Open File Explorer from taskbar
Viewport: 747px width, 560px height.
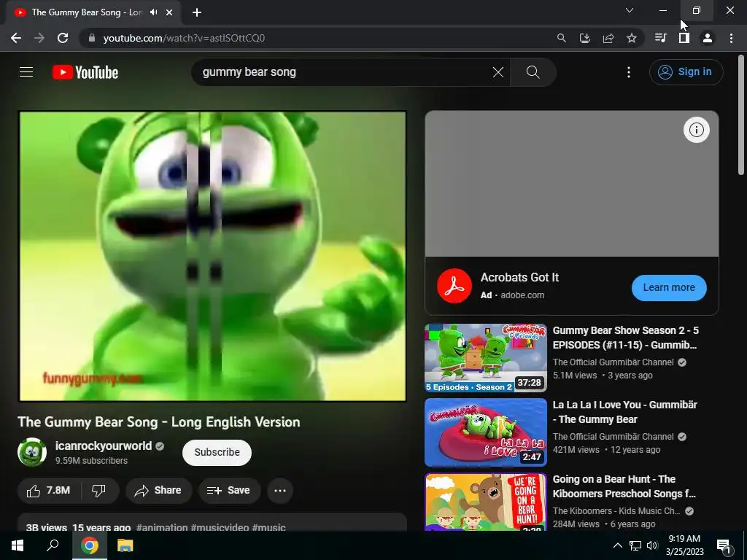(x=125, y=545)
